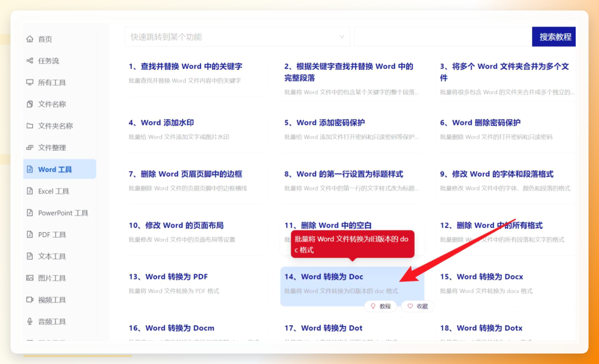
Task: Open 根据关键字查找并替换 Word 中的完整段落 tool
Action: pos(349,72)
